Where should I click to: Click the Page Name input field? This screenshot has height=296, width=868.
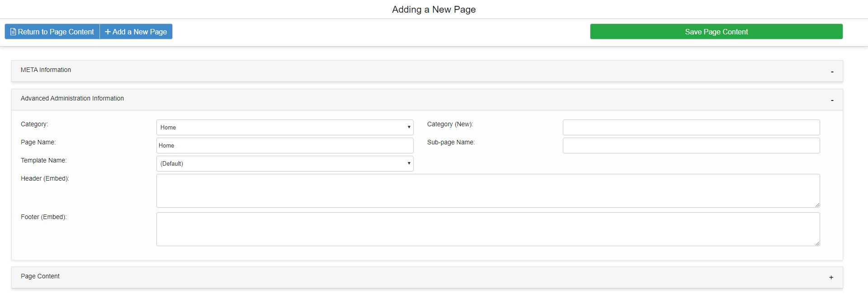pyautogui.click(x=285, y=145)
